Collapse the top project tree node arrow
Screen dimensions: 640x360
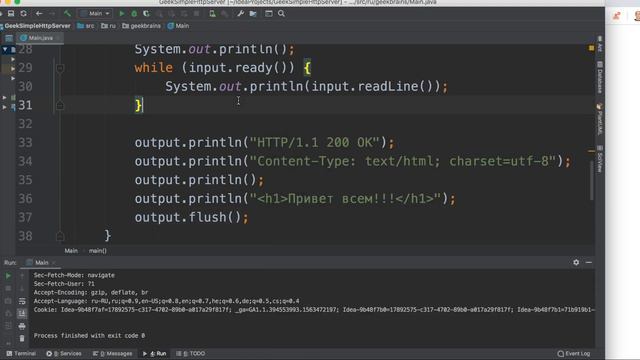[5, 49]
